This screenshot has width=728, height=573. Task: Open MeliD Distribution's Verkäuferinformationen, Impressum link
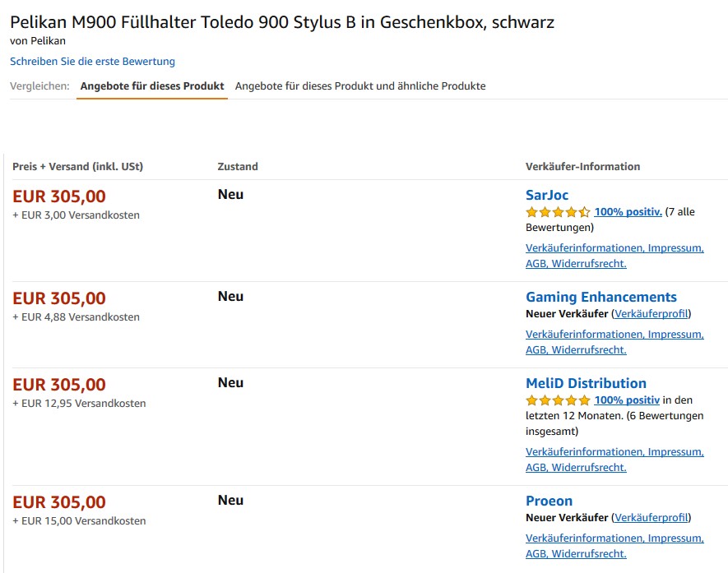[x=614, y=460]
